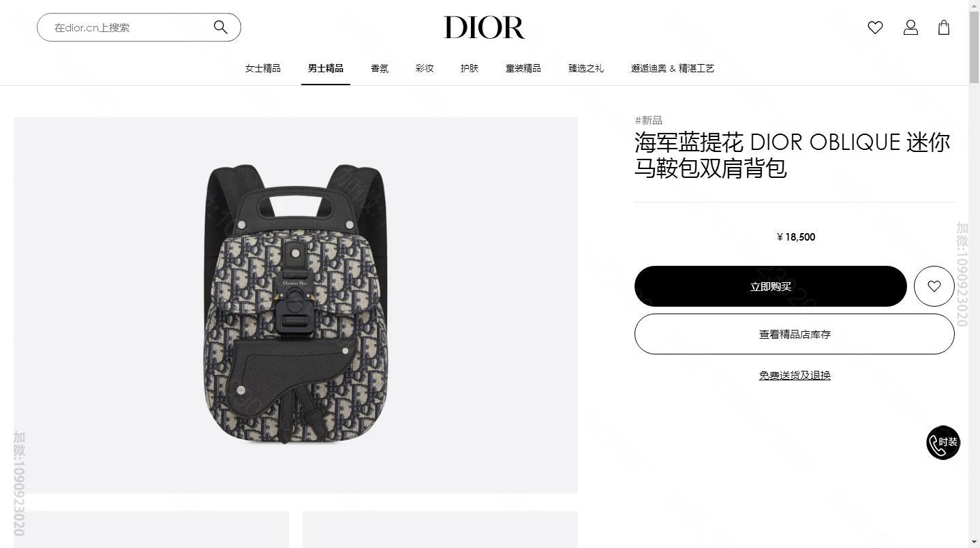Open the 臻选之礼 menu
The height and width of the screenshot is (548, 980).
[586, 68]
